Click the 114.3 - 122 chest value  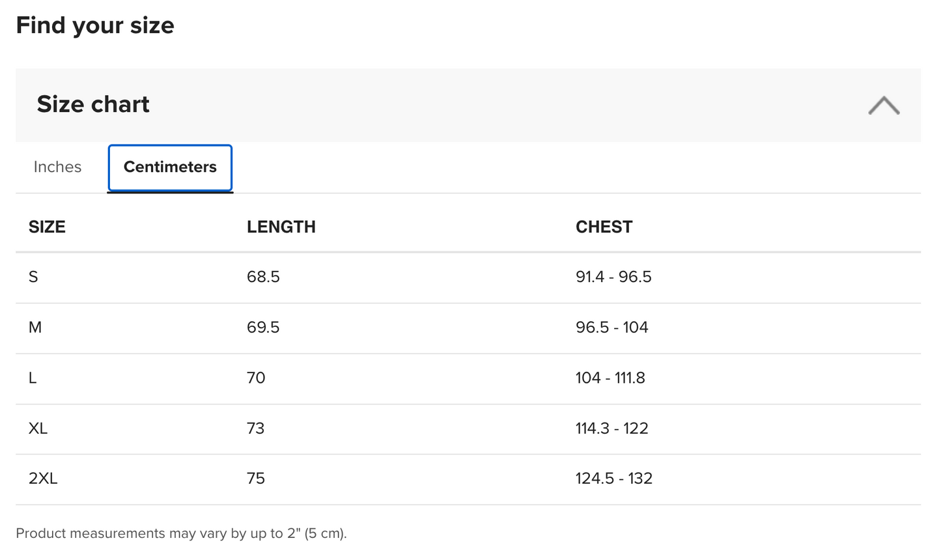(611, 428)
